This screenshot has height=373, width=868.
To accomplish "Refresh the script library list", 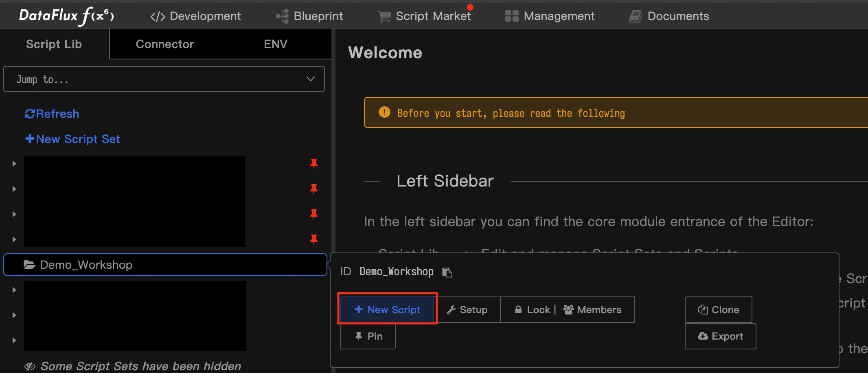I will coord(52,114).
